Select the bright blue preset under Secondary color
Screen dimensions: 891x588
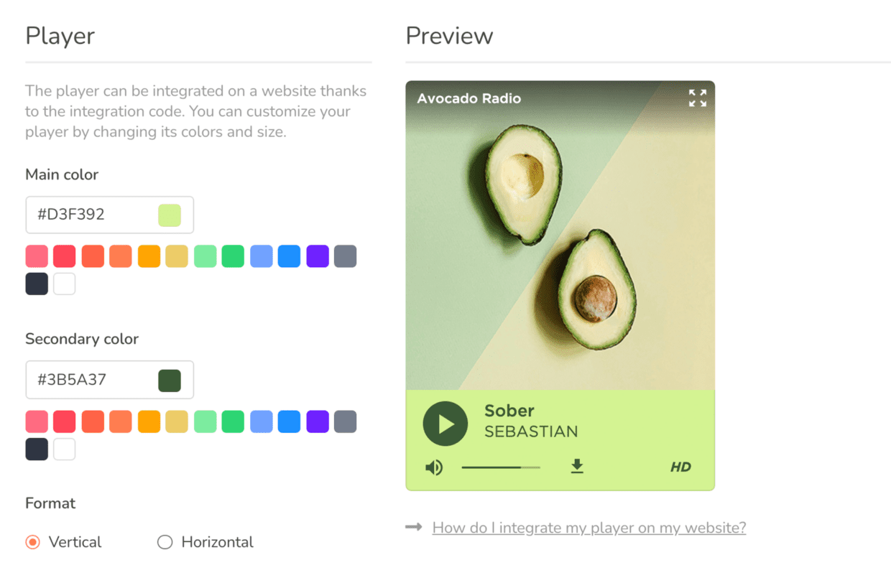pyautogui.click(x=289, y=421)
